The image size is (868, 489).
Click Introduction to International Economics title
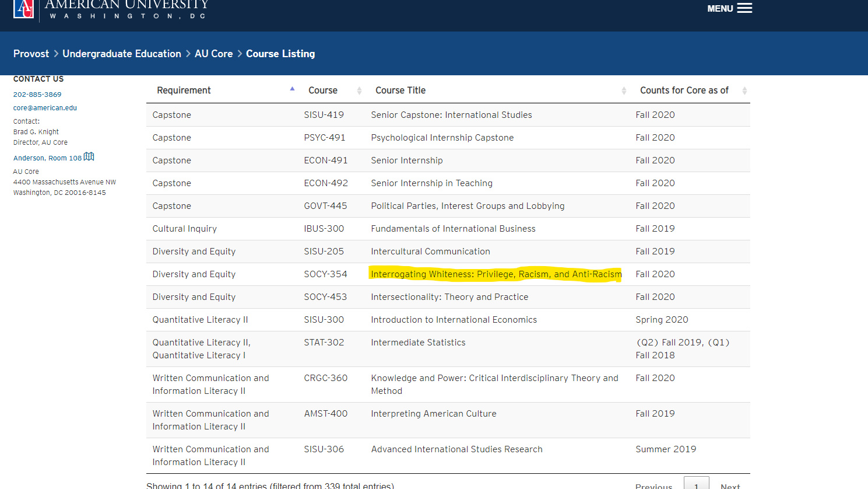point(454,320)
